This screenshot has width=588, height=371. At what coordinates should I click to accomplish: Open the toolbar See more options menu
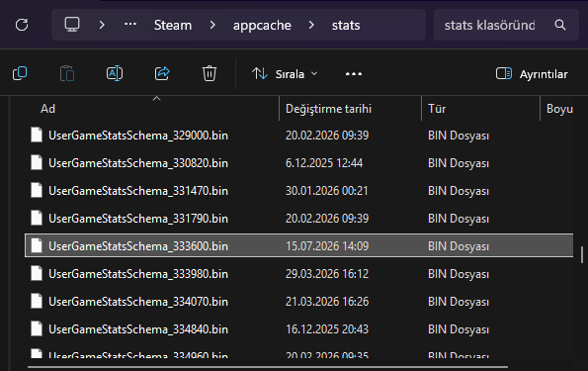pyautogui.click(x=354, y=74)
